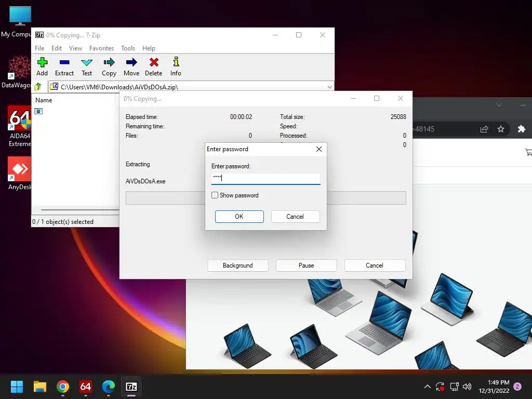Focus the Enter password input field
532x399 pixels.
pos(265,179)
